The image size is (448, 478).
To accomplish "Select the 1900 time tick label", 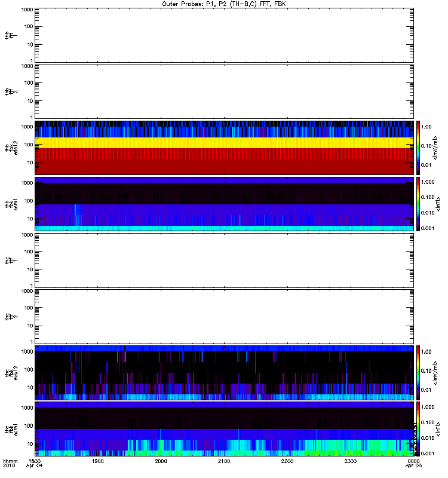I will coord(97,461).
